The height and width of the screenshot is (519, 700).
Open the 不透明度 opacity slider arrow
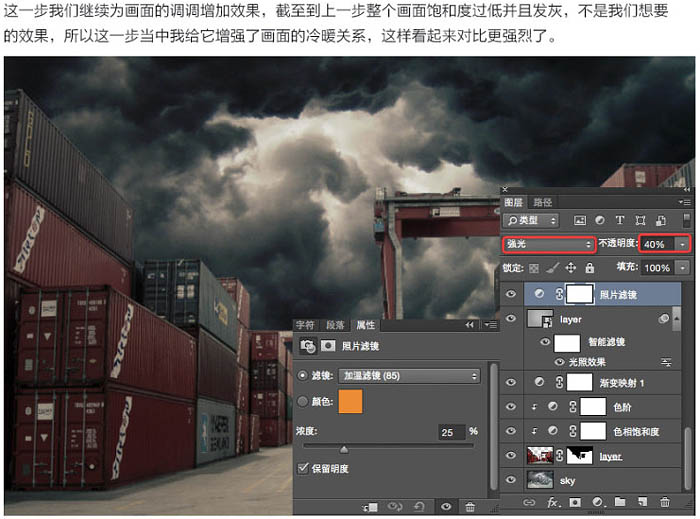682,244
